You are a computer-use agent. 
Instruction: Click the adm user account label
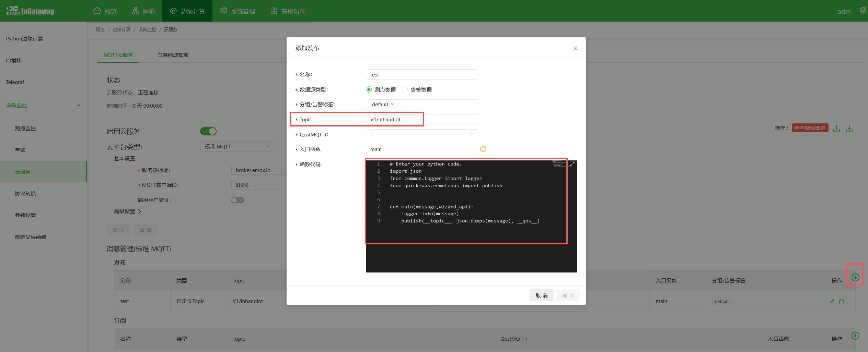(x=844, y=11)
